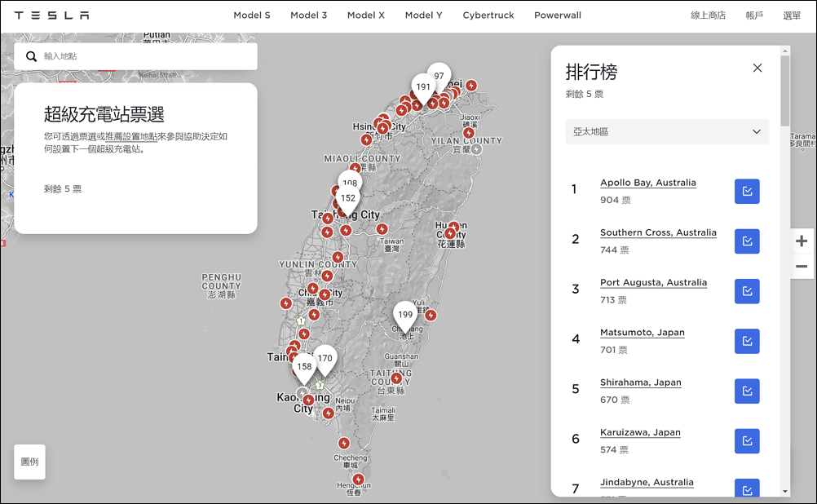Click the vote icon for Matsumoto, Japan
817x504 pixels.
[747, 342]
